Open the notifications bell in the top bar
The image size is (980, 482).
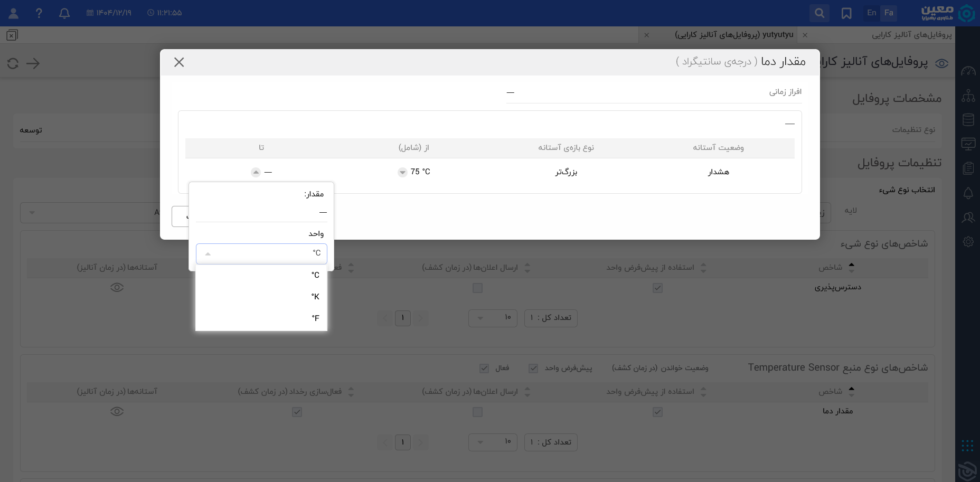64,13
